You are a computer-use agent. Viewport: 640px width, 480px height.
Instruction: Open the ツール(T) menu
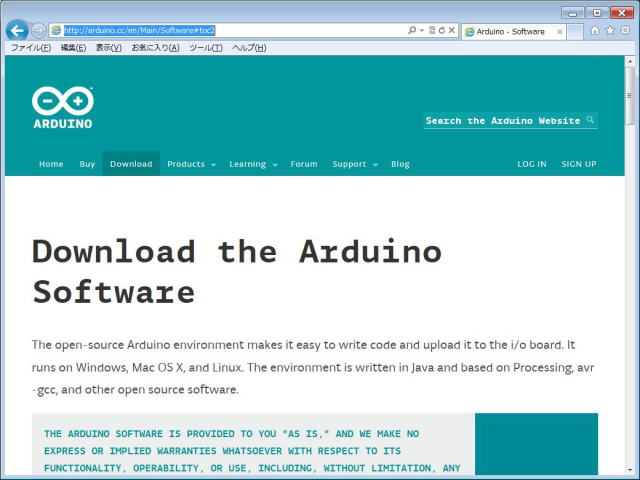click(206, 48)
